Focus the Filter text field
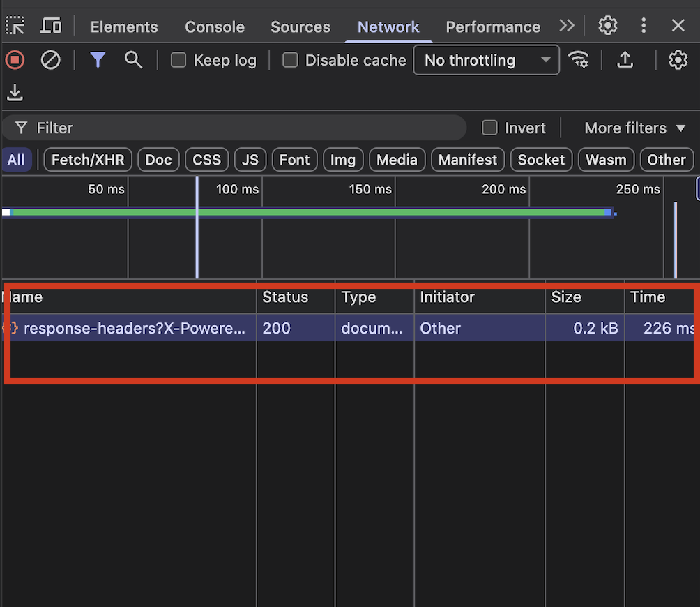700x607 pixels. tap(234, 128)
